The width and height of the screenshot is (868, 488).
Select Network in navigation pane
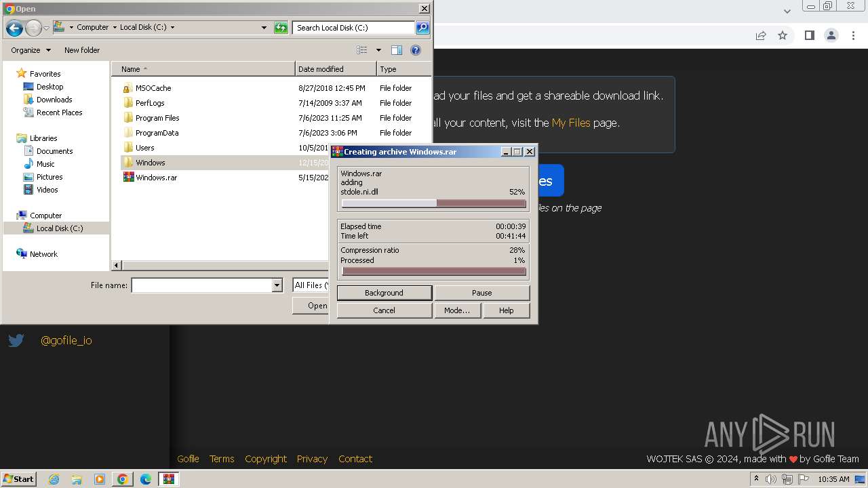coord(43,254)
